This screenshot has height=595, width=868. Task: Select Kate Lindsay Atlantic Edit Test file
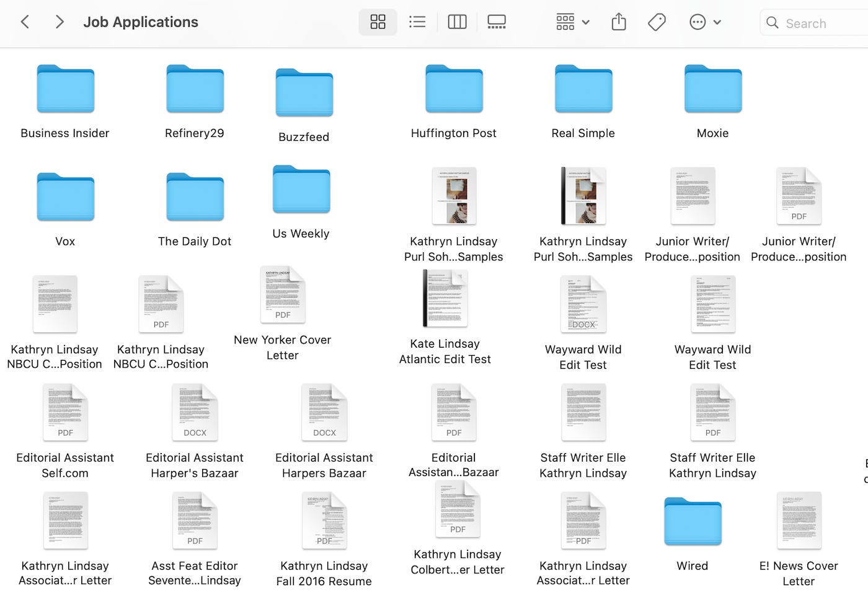pos(445,298)
